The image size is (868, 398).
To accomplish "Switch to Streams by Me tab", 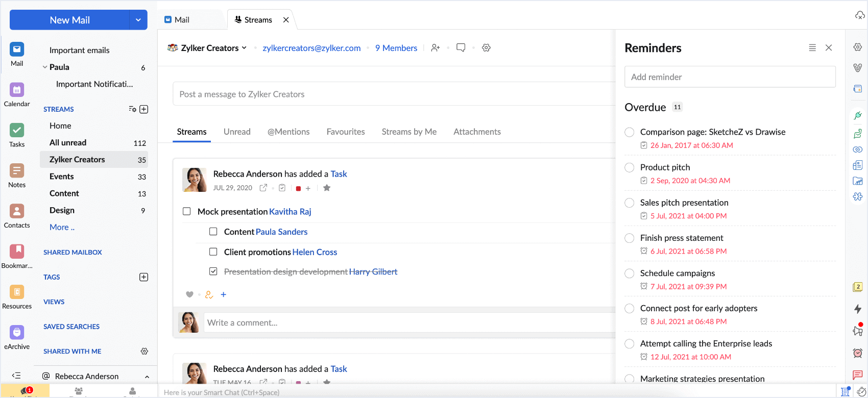I will 409,132.
